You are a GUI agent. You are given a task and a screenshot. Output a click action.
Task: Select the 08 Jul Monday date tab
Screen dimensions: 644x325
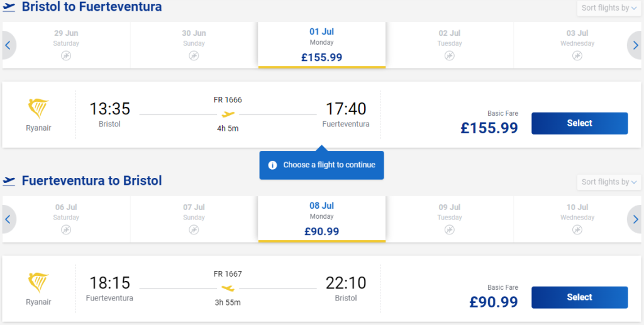pos(321,219)
